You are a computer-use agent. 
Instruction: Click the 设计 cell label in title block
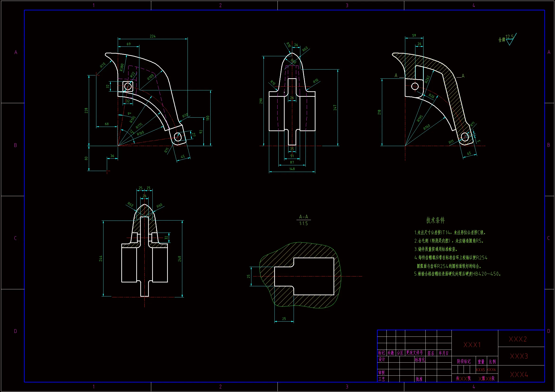[x=382, y=360]
